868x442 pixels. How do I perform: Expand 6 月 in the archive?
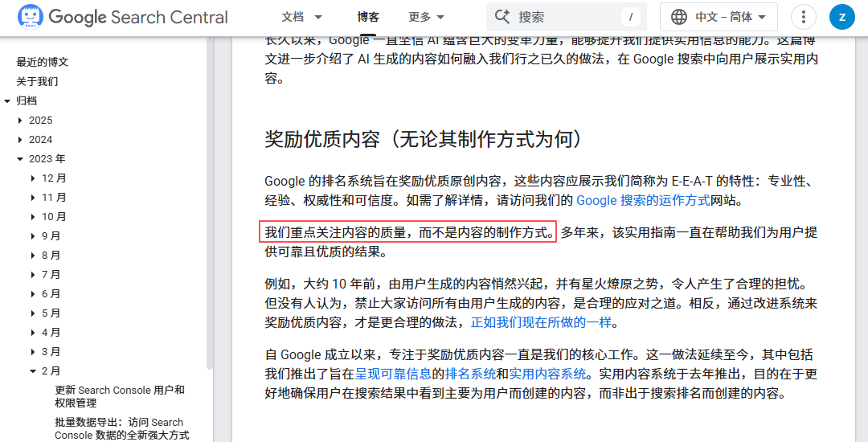33,294
